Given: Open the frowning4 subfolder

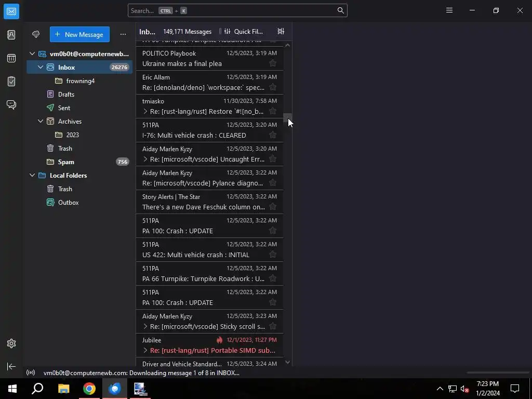Looking at the screenshot, I should (79, 81).
